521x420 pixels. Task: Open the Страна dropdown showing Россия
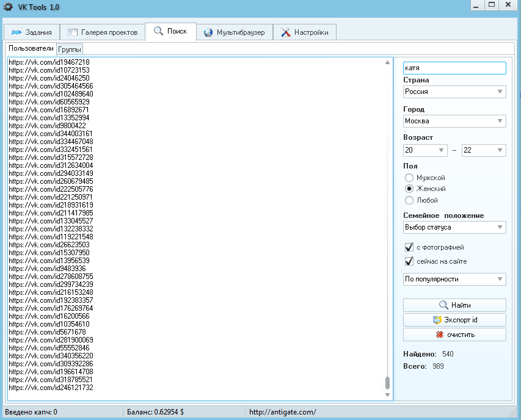tap(454, 92)
